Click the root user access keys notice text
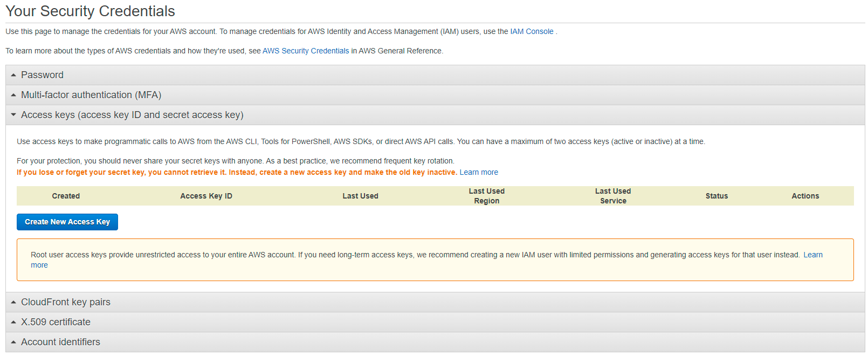The width and height of the screenshot is (868, 355). pos(415,255)
